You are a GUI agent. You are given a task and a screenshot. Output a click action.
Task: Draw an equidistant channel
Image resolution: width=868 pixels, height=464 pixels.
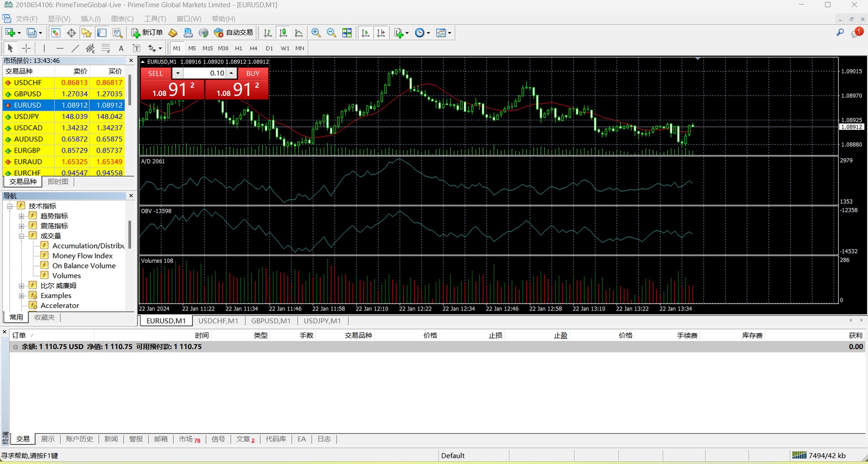(x=90, y=48)
